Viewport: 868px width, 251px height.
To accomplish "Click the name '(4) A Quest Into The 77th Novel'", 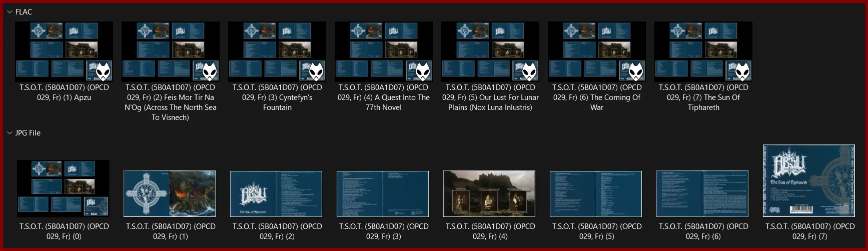I will (x=384, y=97).
